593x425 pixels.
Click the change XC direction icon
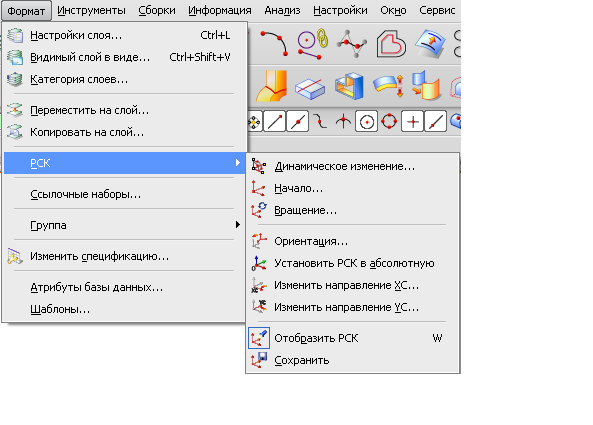pos(259,285)
